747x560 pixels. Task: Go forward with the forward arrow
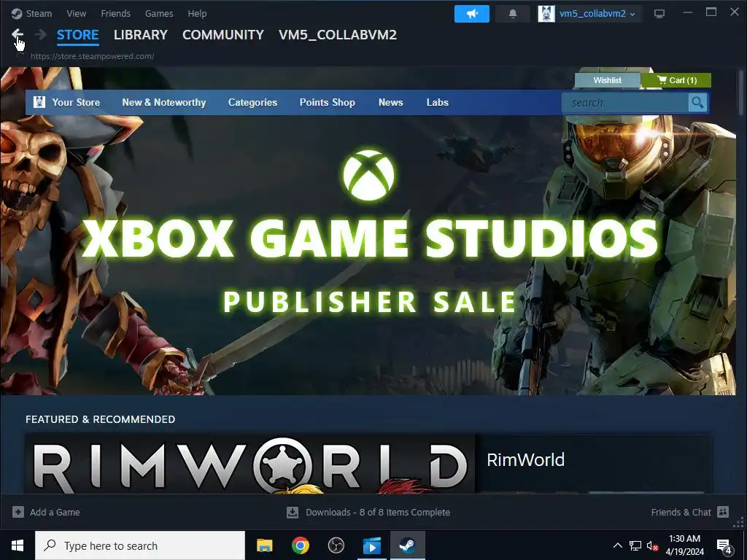pos(41,34)
